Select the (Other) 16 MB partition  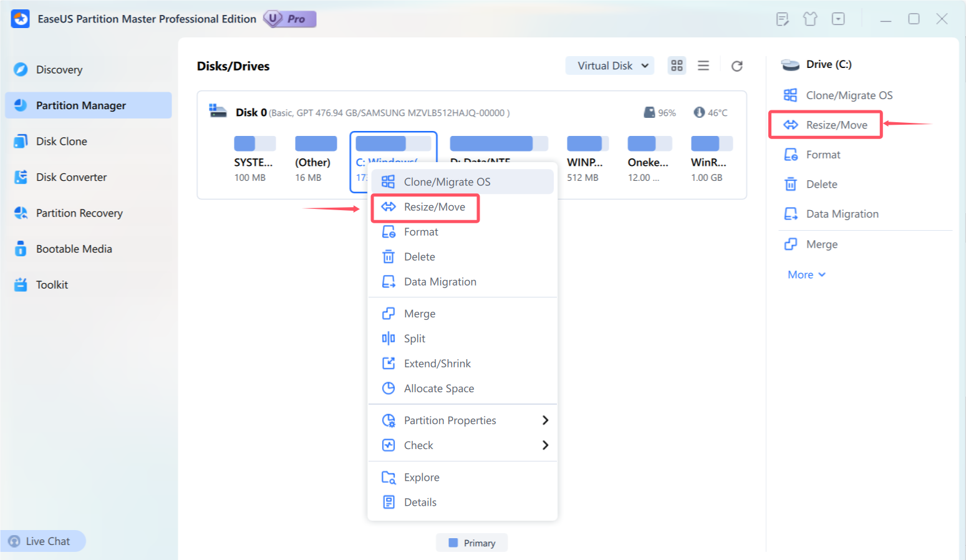click(x=315, y=160)
